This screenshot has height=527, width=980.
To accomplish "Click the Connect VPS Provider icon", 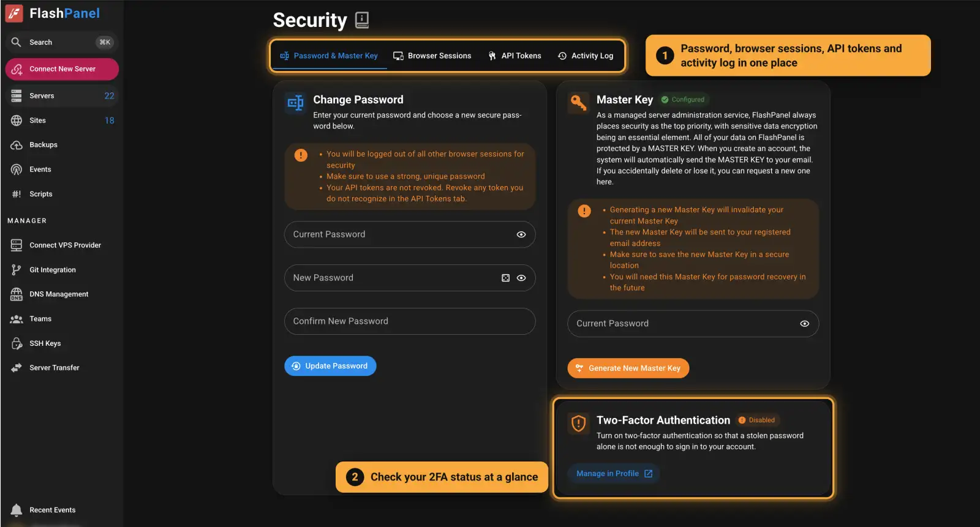I will pos(17,245).
